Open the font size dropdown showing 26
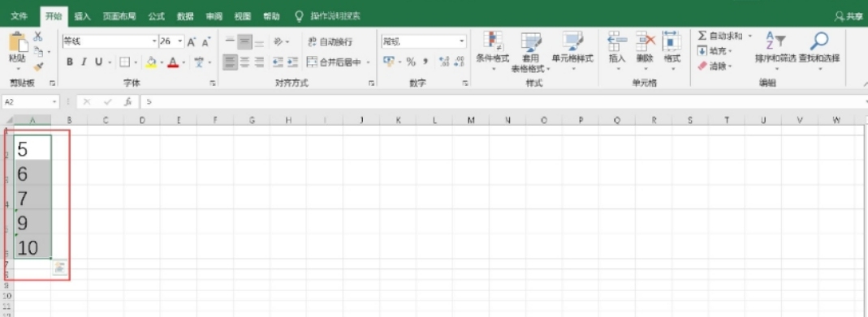This screenshot has height=317, width=868. pos(180,41)
